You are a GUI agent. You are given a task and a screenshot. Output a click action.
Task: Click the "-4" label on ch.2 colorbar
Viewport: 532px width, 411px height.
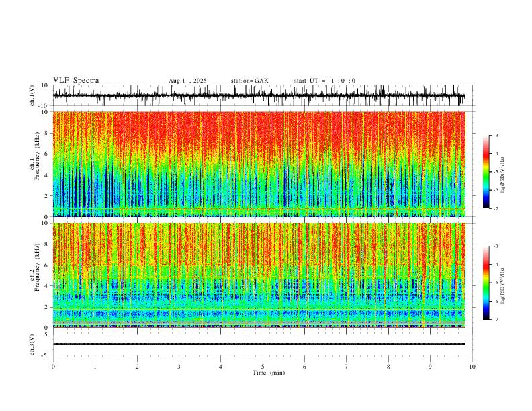tap(496, 265)
